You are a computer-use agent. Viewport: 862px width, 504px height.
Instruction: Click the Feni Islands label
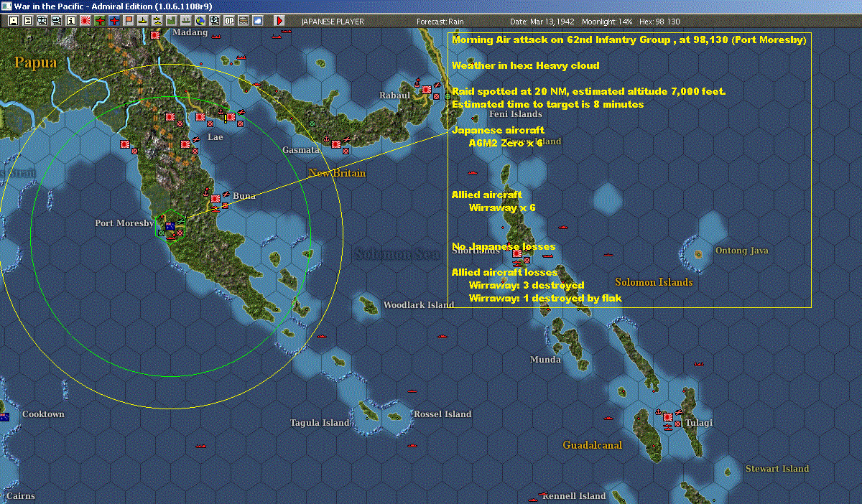pos(516,114)
